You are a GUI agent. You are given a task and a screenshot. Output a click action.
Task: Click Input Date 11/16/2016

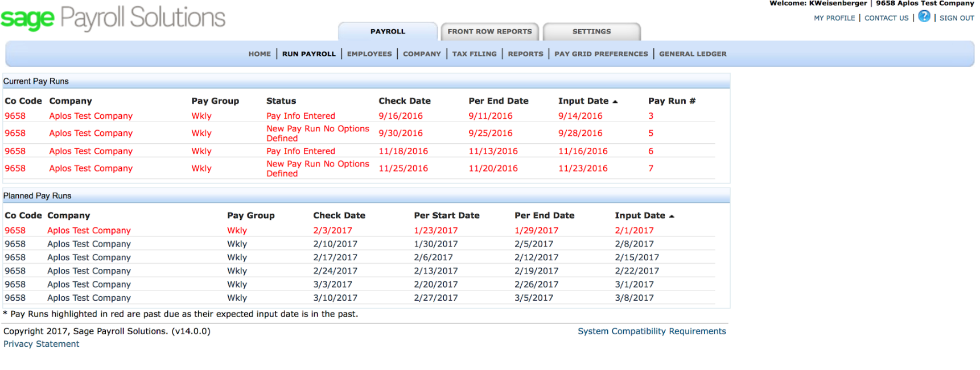pos(583,151)
